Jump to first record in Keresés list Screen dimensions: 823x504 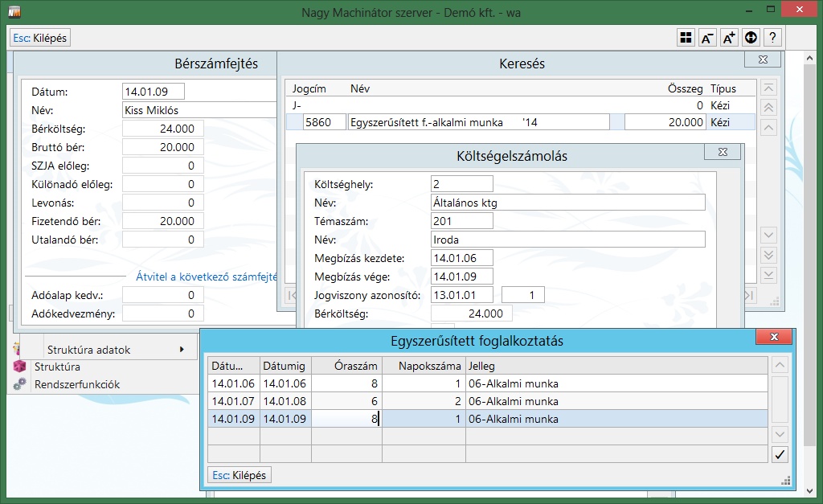769,88
